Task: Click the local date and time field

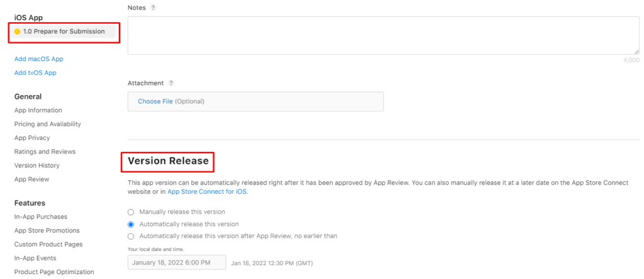Action: click(x=177, y=263)
